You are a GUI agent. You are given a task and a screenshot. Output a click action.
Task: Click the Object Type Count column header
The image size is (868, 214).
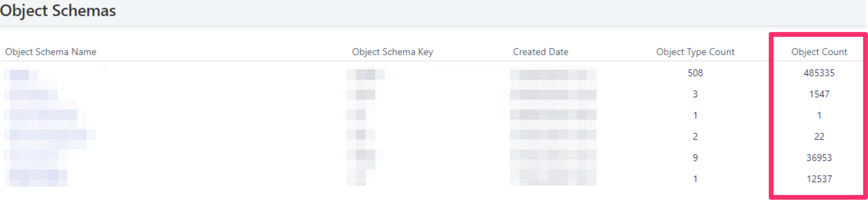click(x=695, y=52)
